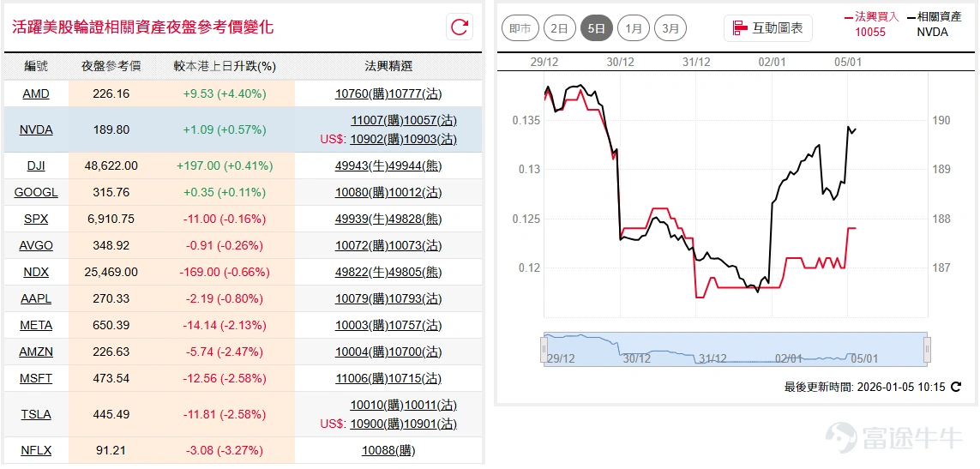This screenshot has height=469, width=980.
Task: Open US$ warrant 10900(購) for TSLA
Action: pos(377,424)
